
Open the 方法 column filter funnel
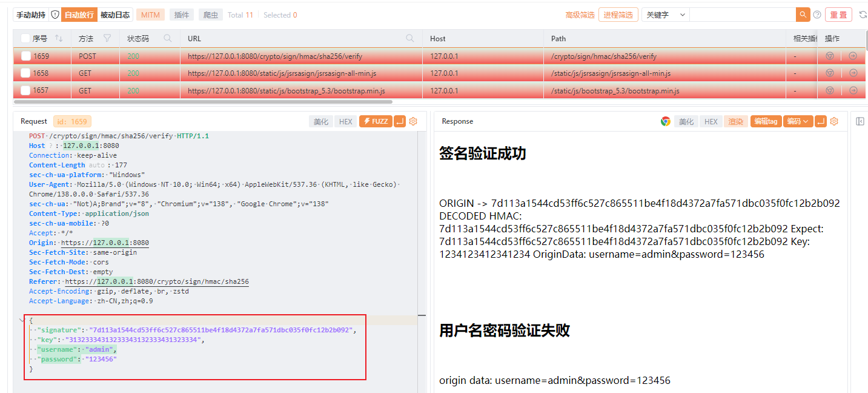click(x=107, y=38)
